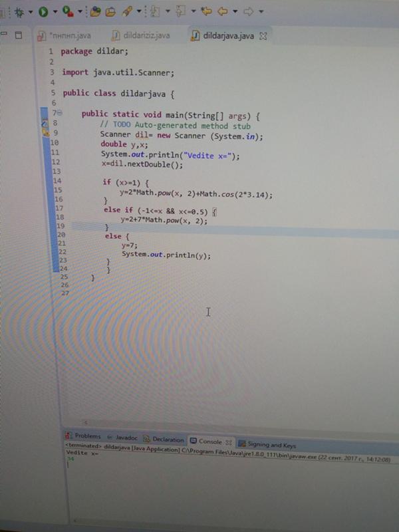Close the Console view tab
This screenshot has height=532, width=399.
229,442
